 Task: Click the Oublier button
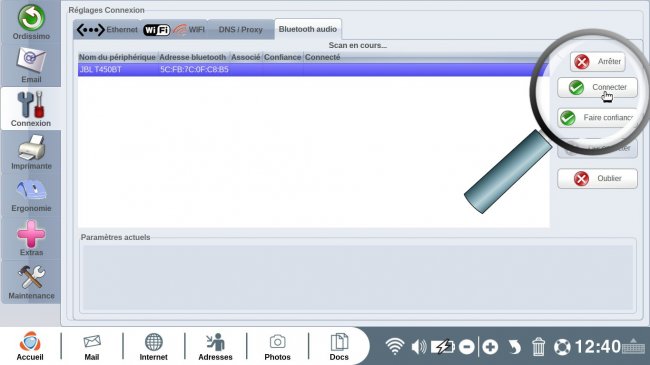click(x=597, y=178)
